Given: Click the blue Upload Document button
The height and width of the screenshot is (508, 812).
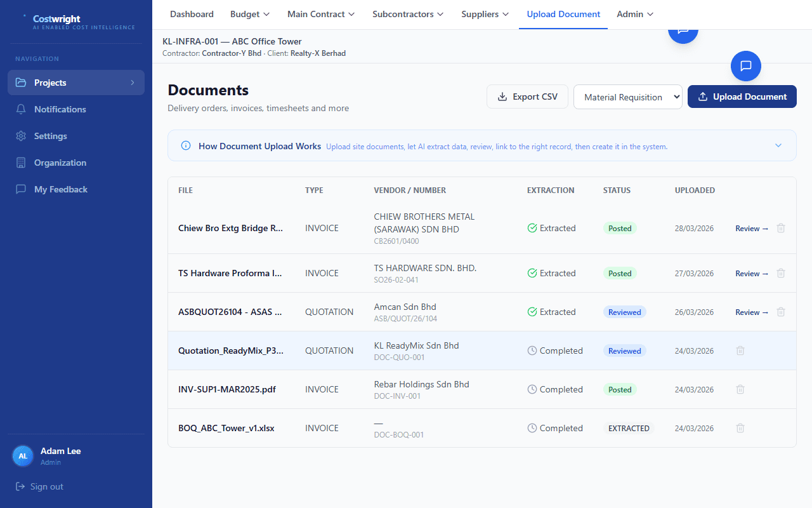Looking at the screenshot, I should 742,97.
